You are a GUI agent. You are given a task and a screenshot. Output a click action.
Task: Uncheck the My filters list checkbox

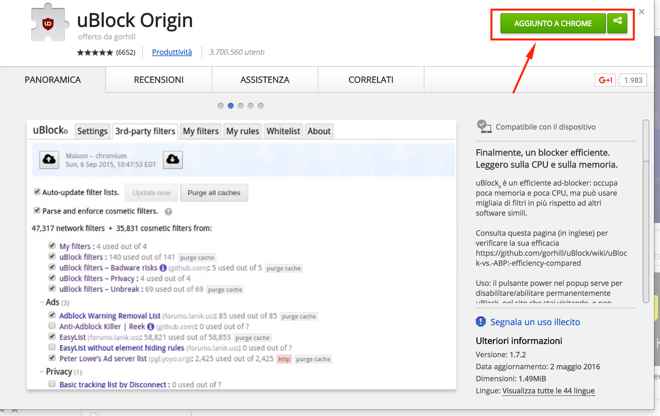52,245
